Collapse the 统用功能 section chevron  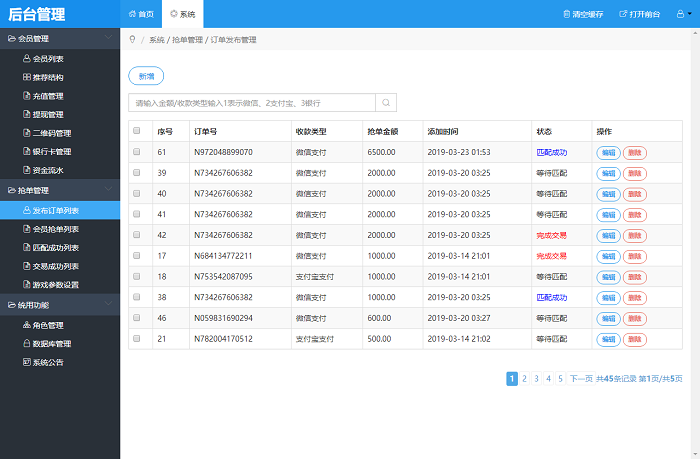pos(108,304)
